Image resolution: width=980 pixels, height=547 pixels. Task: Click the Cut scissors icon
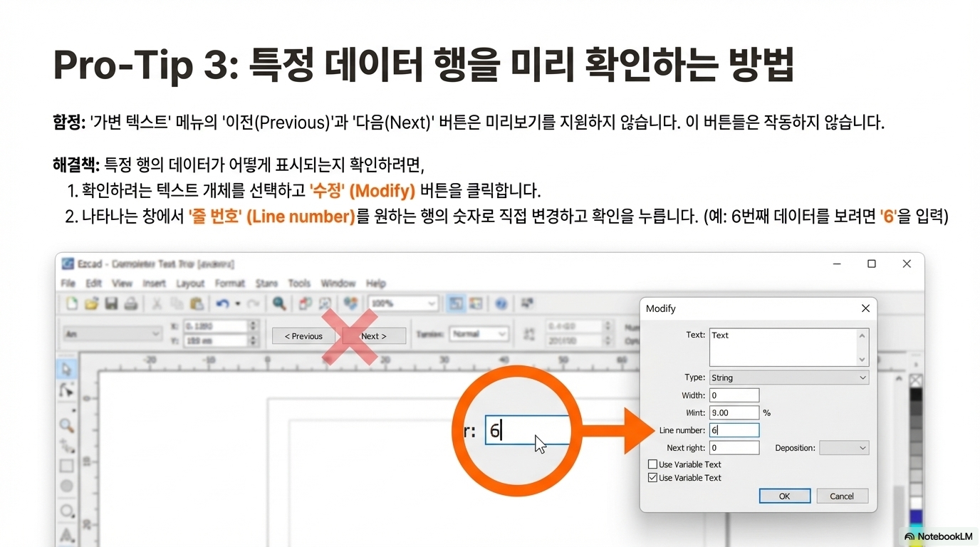(157, 303)
